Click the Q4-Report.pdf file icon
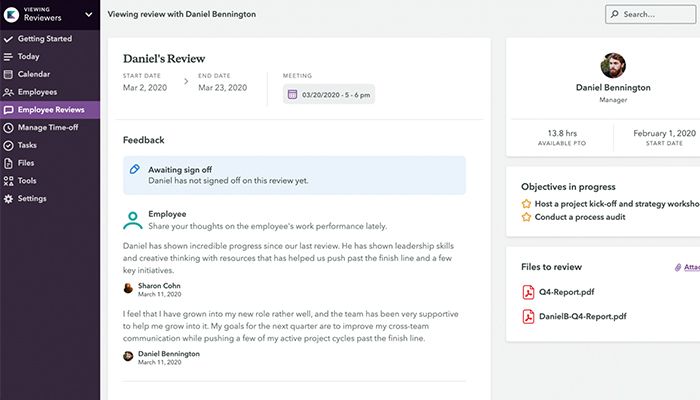Screen dimensions: 700x400 tap(529, 292)
